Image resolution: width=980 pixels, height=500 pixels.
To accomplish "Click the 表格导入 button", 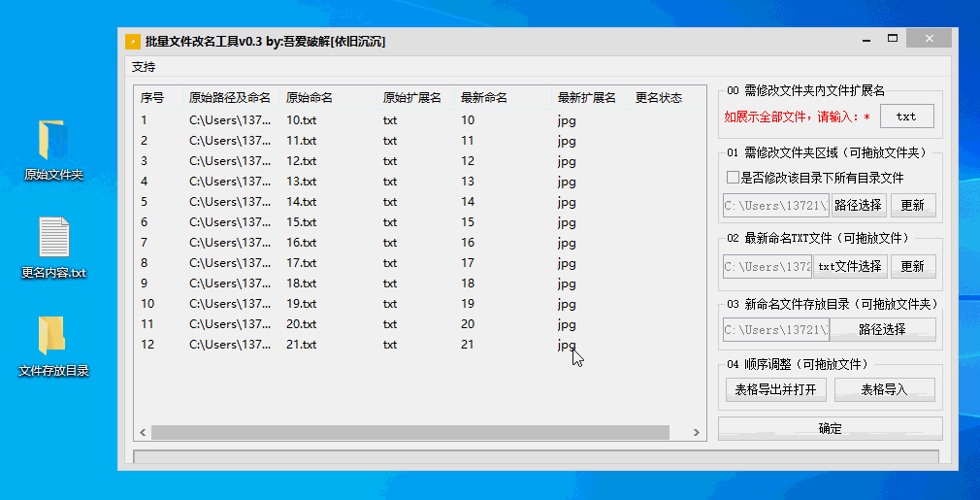I will tap(884, 389).
